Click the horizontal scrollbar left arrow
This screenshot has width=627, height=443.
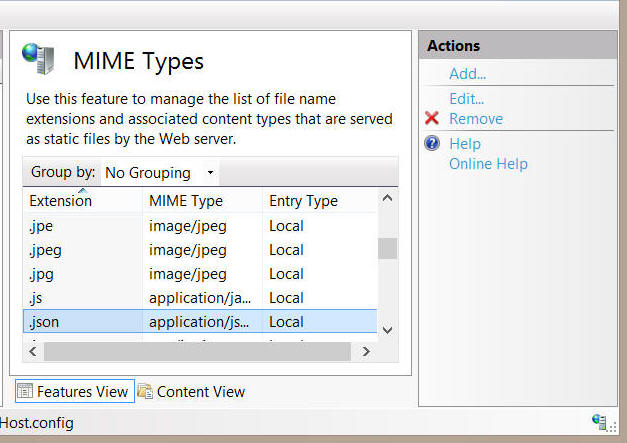(x=32, y=351)
